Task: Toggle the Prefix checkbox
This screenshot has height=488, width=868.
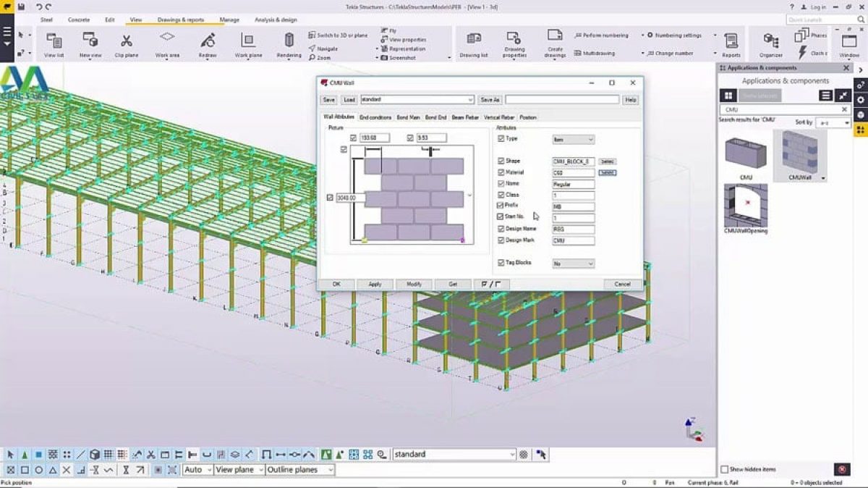Action: [x=501, y=206]
